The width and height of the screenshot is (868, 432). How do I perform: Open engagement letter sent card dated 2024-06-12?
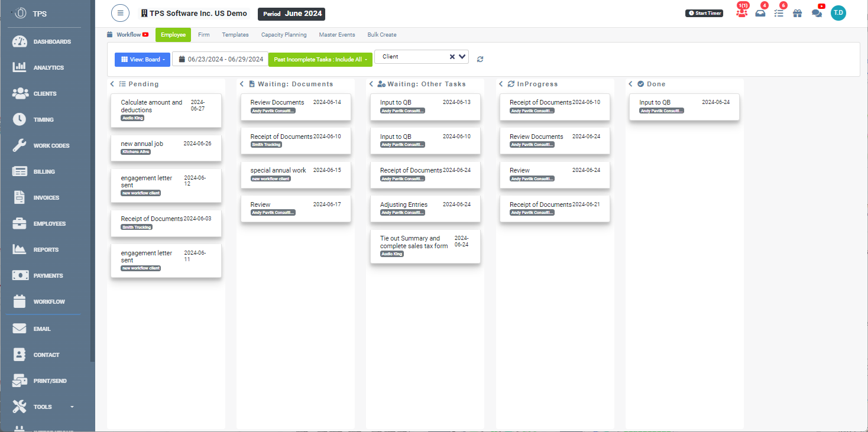click(x=166, y=186)
